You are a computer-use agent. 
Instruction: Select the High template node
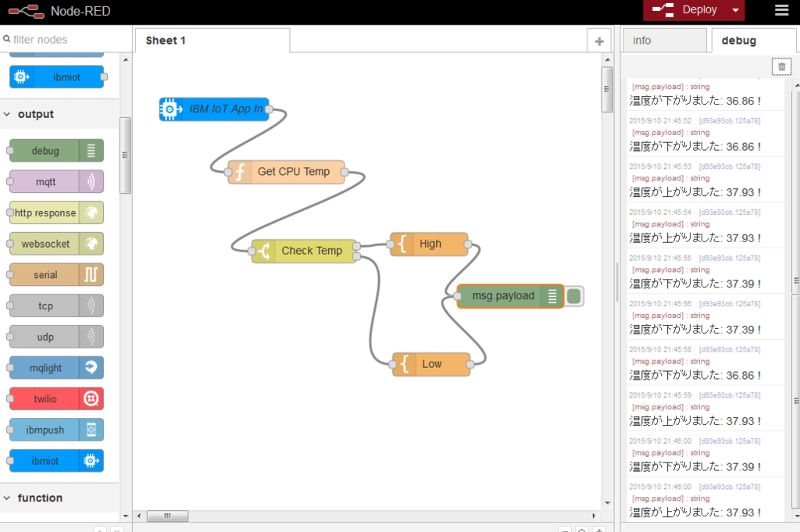click(429, 245)
